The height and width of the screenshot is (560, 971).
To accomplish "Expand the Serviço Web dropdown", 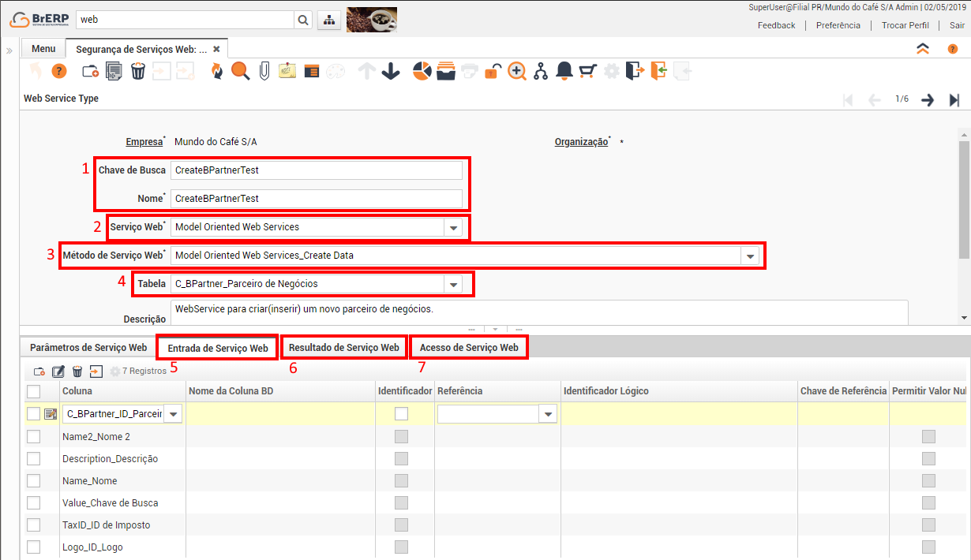I will tap(453, 227).
